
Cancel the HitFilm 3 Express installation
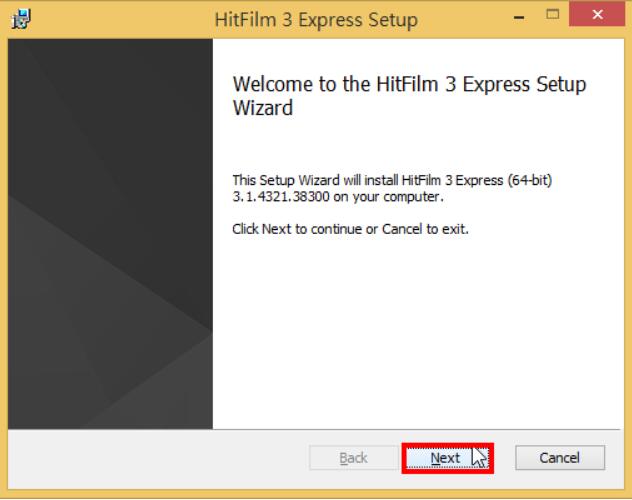(x=560, y=458)
